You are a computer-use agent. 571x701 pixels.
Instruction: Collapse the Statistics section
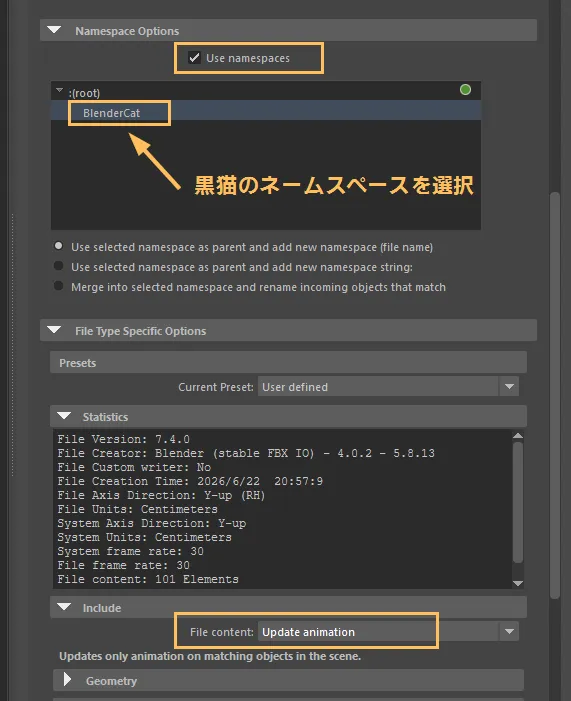point(64,416)
